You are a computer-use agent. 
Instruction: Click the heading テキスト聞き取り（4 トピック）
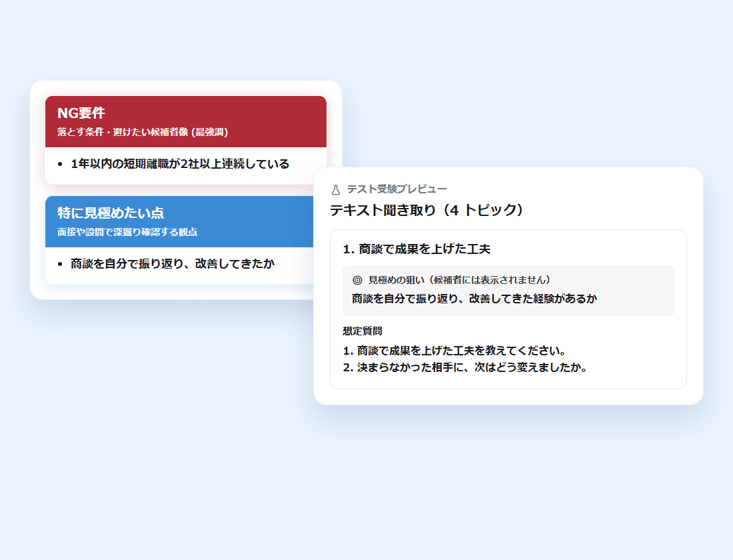(427, 210)
